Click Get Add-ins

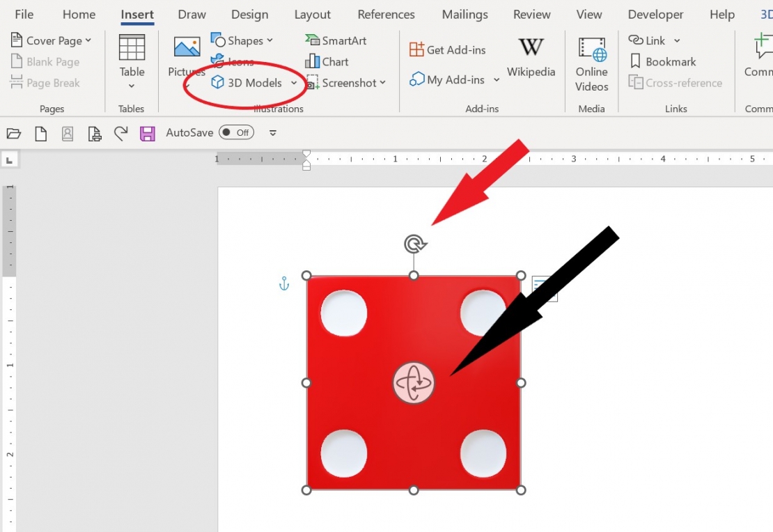[x=447, y=49]
